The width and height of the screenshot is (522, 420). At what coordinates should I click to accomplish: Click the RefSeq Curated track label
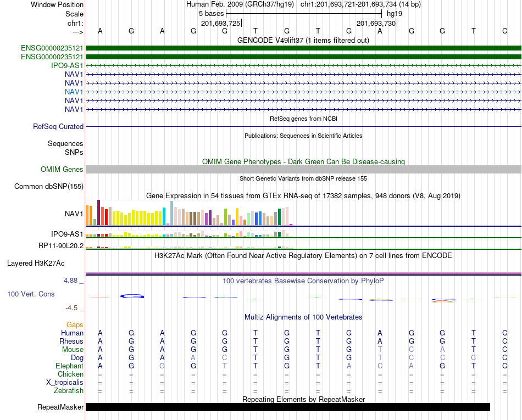[x=58, y=126]
